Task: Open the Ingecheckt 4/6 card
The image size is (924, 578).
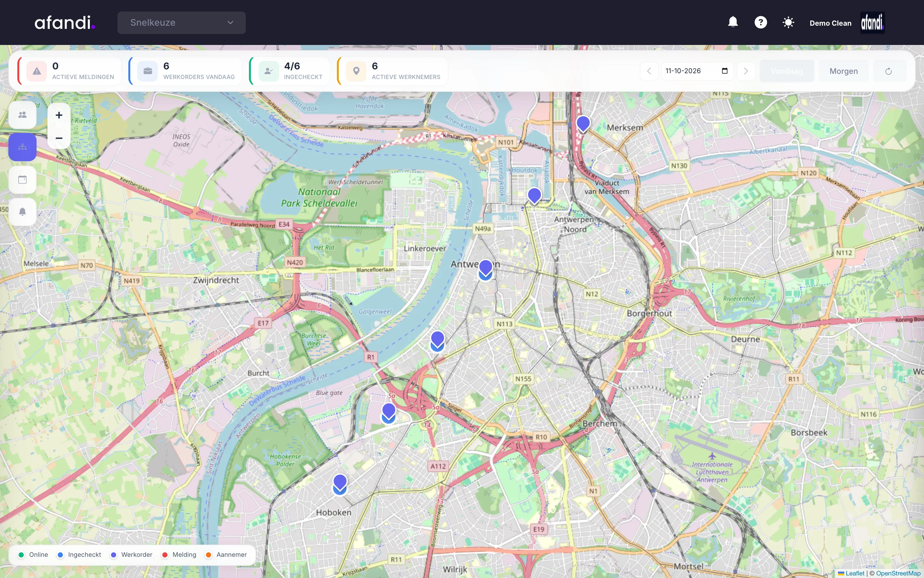Action: pos(290,71)
